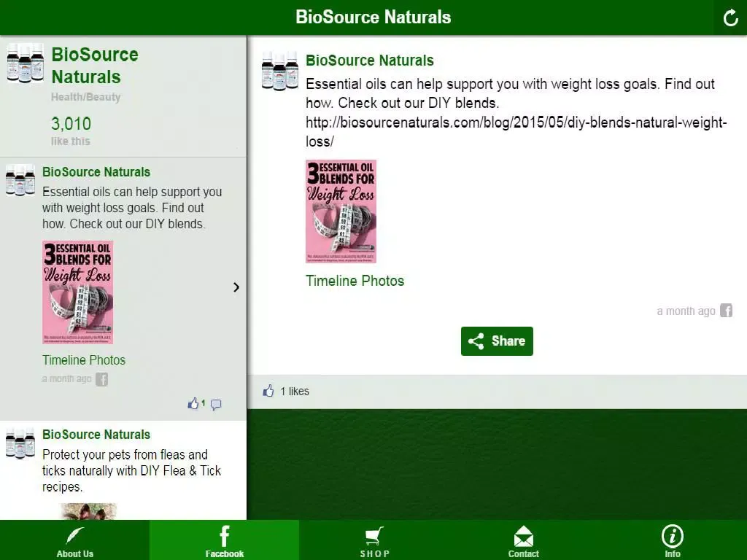Open weight loss image in sidebar post
747x560 pixels.
tap(77, 292)
